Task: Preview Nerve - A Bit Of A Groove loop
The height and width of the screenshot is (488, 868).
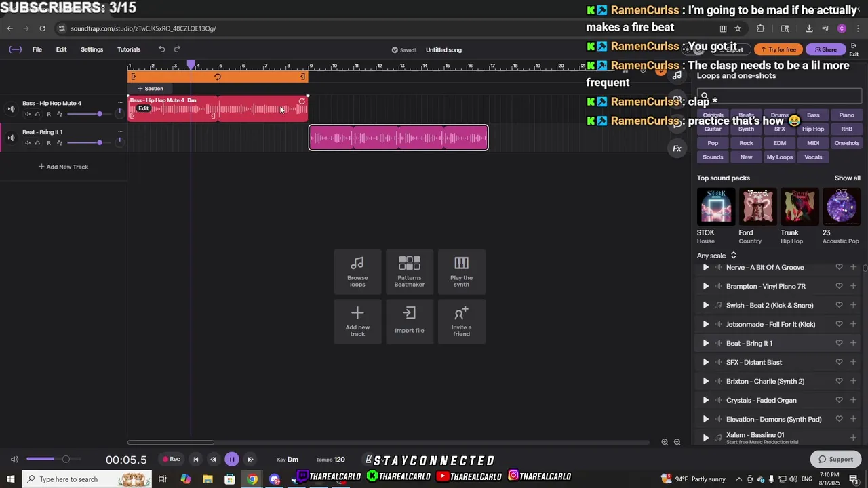Action: (x=706, y=268)
